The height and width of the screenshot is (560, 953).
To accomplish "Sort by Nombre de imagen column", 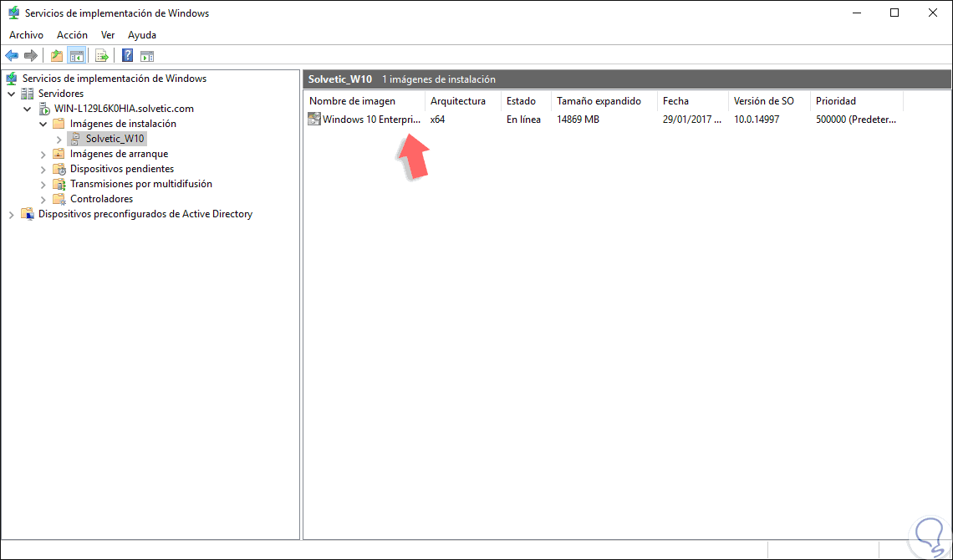I will click(x=364, y=101).
